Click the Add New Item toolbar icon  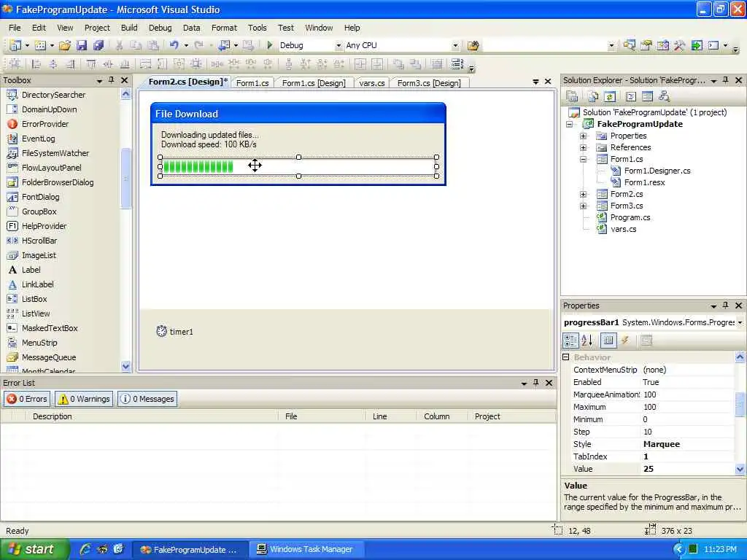[41, 45]
